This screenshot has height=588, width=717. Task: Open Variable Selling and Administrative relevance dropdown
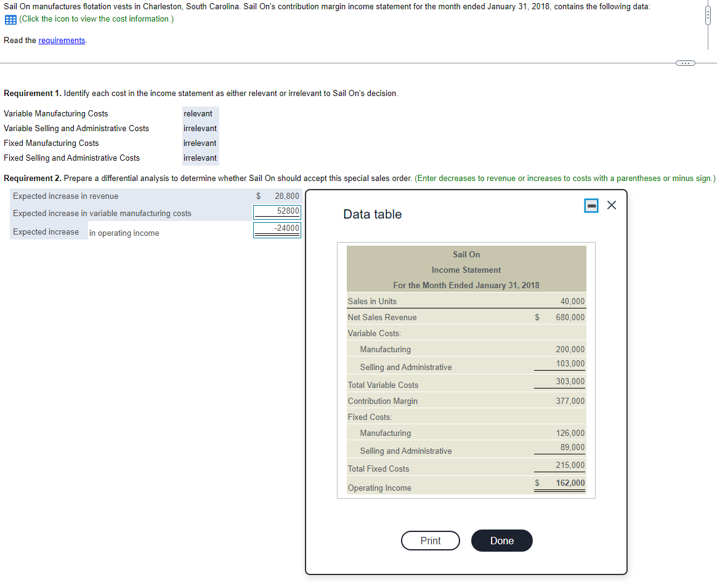[x=200, y=129]
